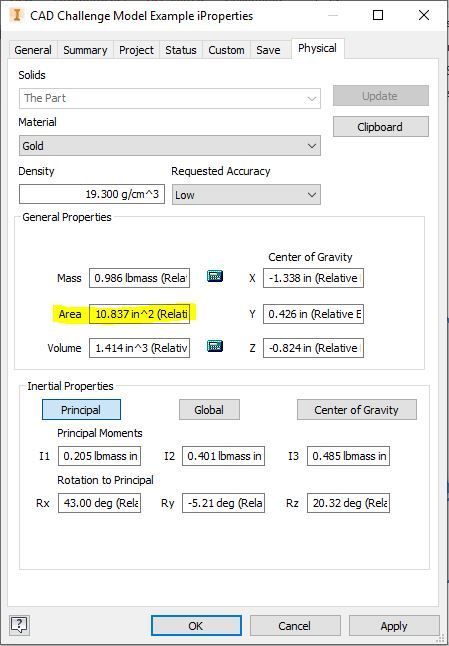Click the Rx rotation field
The image size is (449, 646).
(x=99, y=503)
